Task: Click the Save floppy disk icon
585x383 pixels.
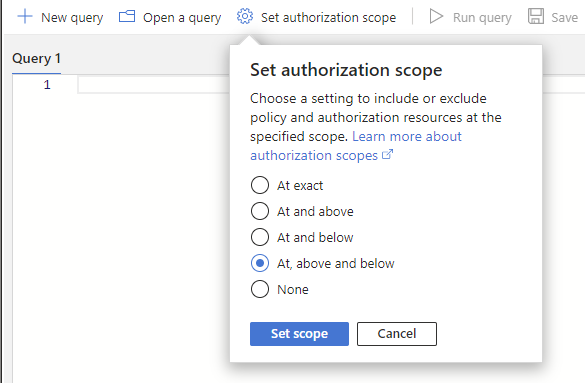Action: [536, 17]
